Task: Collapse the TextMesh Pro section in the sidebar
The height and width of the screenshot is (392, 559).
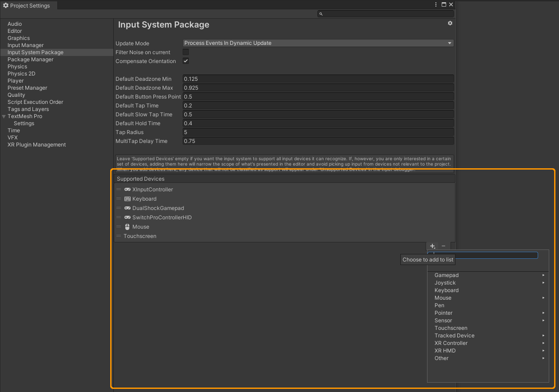Action: pos(4,116)
